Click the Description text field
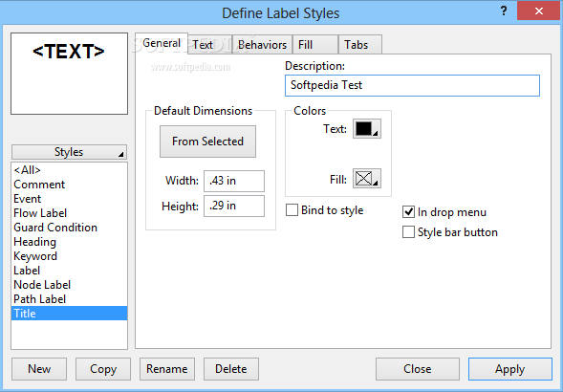The height and width of the screenshot is (392, 563). (x=412, y=85)
